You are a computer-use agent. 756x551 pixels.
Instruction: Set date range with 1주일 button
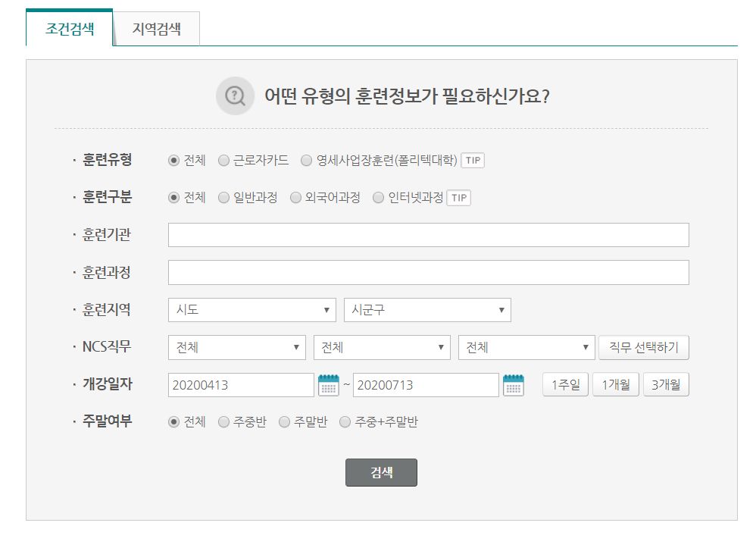pyautogui.click(x=566, y=384)
